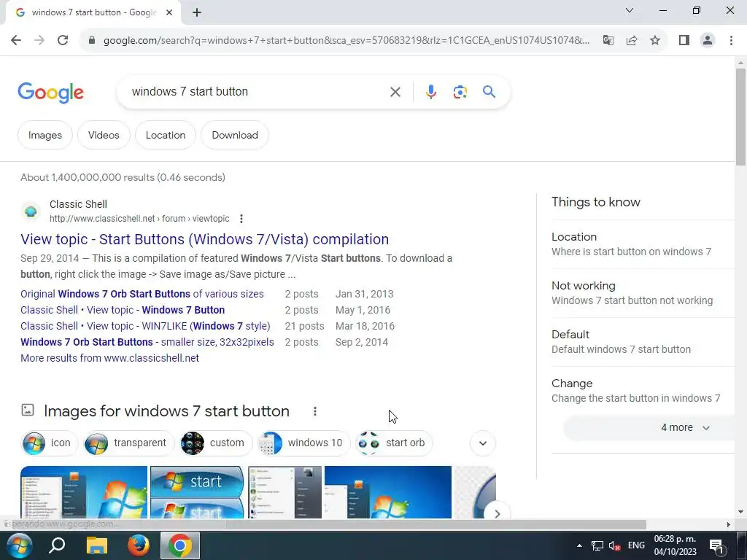747x560 pixels.
Task: Open File Explorer from the taskbar
Action: point(97,545)
